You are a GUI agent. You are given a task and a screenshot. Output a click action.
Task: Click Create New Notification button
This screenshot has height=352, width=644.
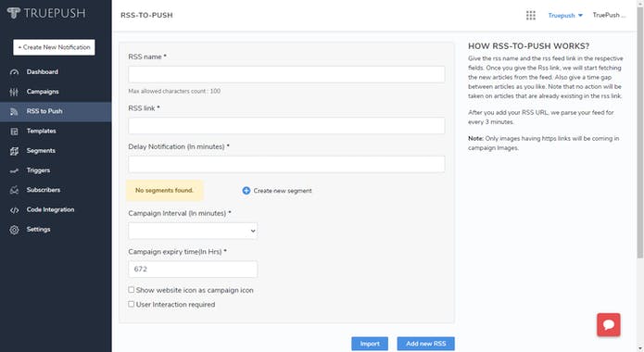tap(54, 47)
